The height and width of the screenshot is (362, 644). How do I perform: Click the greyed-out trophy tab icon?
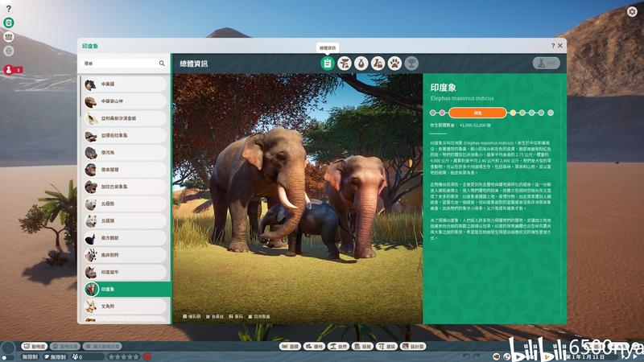pos(411,64)
